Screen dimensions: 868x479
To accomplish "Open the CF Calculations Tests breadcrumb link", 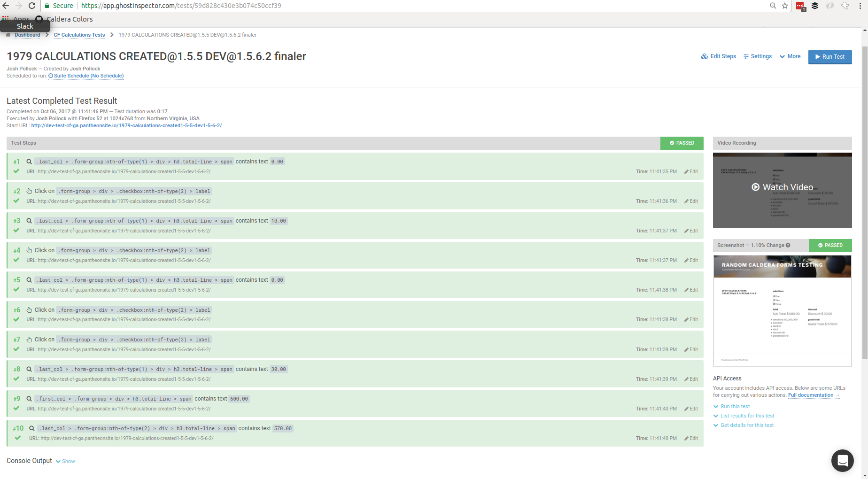I will tap(79, 35).
